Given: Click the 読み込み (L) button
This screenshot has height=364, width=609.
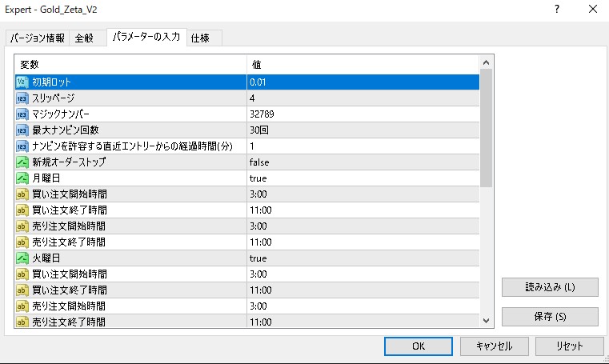Looking at the screenshot, I should [550, 287].
